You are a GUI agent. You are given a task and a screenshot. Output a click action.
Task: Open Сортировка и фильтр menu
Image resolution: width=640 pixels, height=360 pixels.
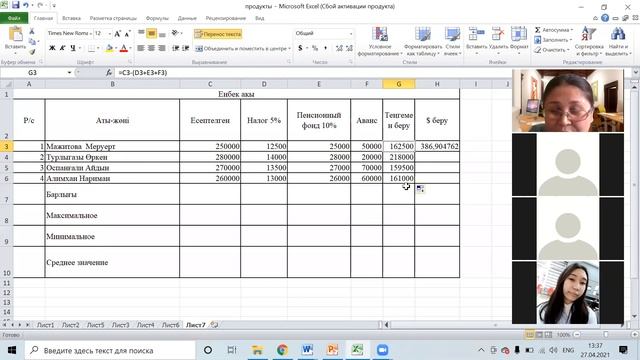(x=589, y=42)
